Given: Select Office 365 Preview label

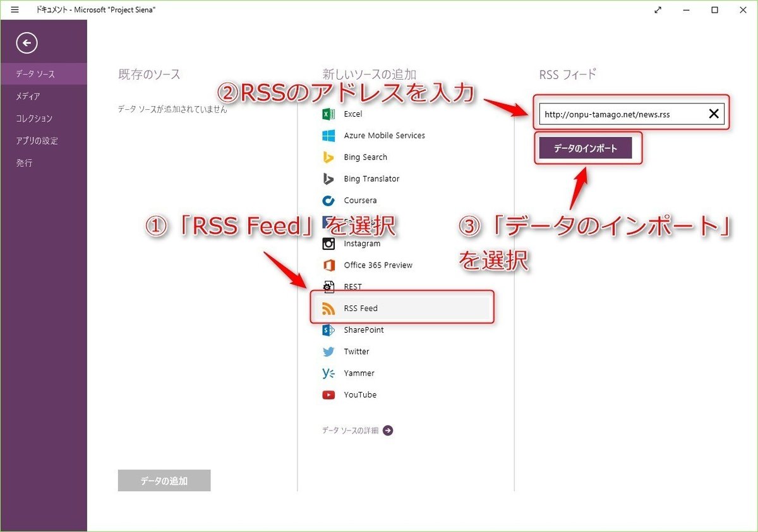Looking at the screenshot, I should point(378,265).
